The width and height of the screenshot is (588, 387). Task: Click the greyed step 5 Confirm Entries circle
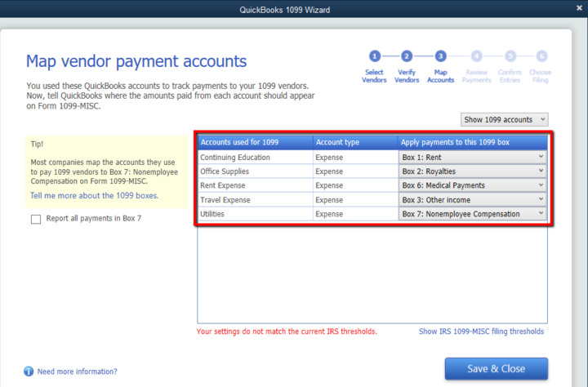510,56
